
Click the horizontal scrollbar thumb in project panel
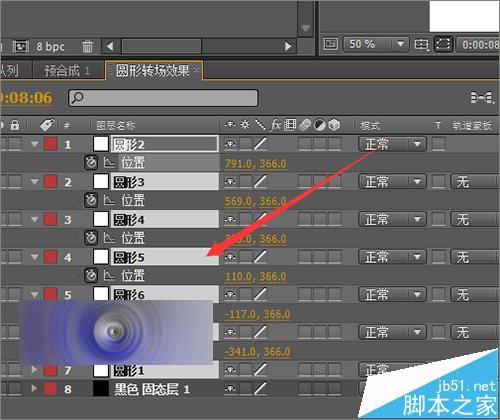(162, 46)
